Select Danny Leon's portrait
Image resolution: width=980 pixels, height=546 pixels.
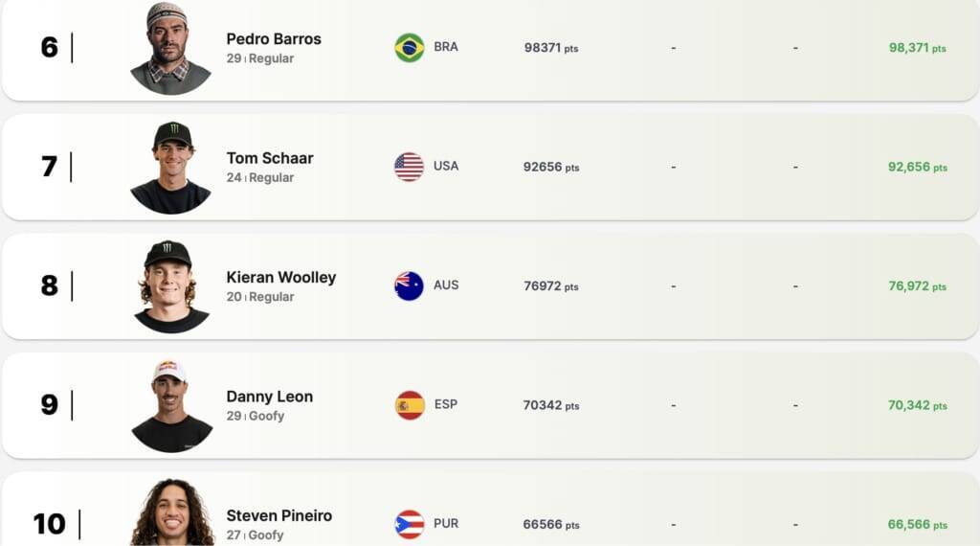pos(171,405)
